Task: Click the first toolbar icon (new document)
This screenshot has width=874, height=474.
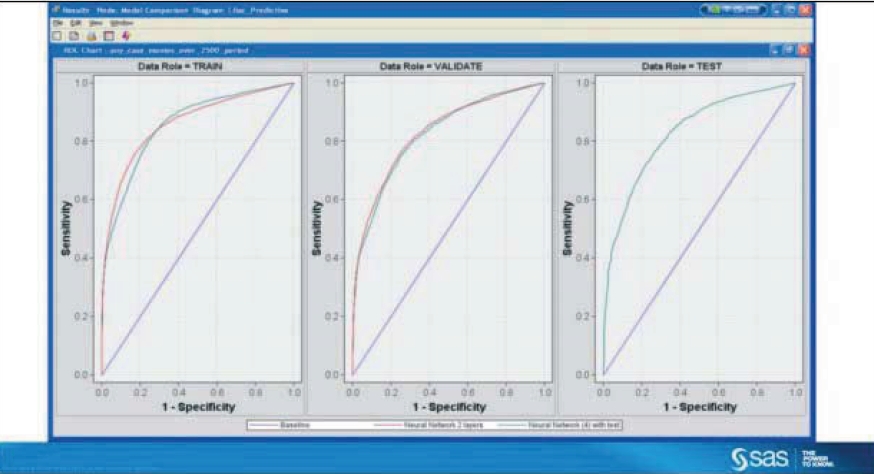Action: tap(57, 35)
